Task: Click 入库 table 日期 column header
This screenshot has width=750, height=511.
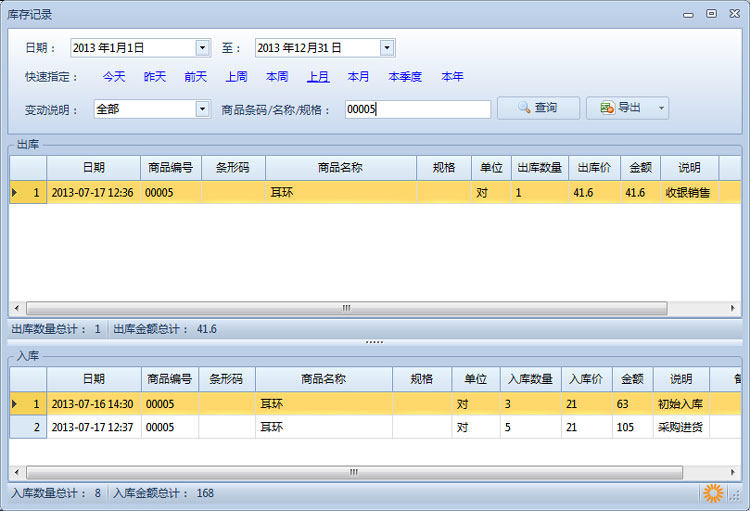Action: (94, 379)
